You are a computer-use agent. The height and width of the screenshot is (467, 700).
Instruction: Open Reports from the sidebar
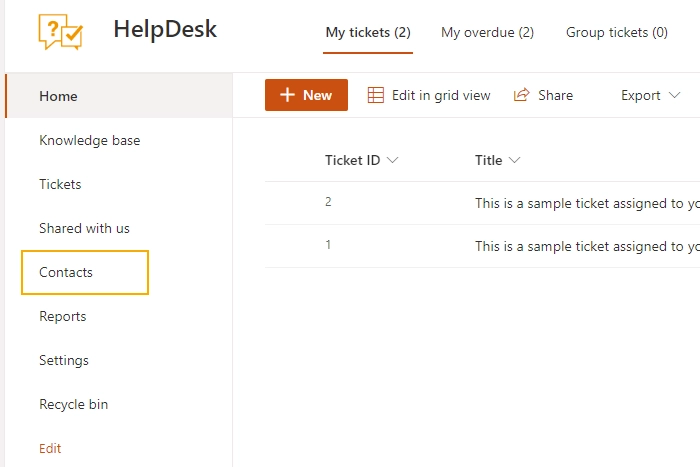pyautogui.click(x=62, y=316)
